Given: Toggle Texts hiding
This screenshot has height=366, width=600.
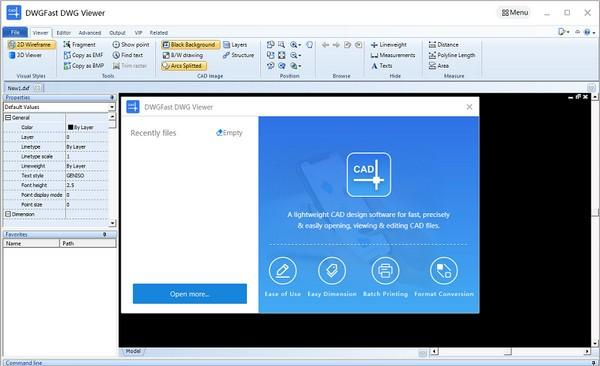Looking at the screenshot, I should [x=382, y=66].
